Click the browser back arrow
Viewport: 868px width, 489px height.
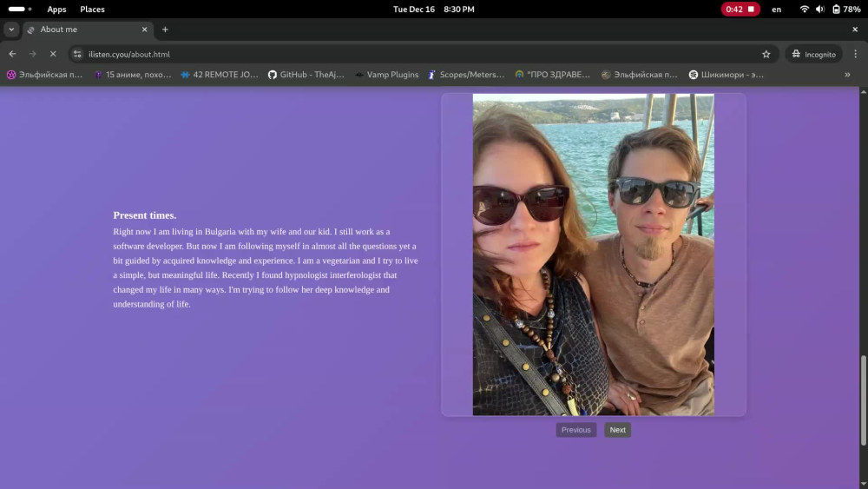point(12,54)
